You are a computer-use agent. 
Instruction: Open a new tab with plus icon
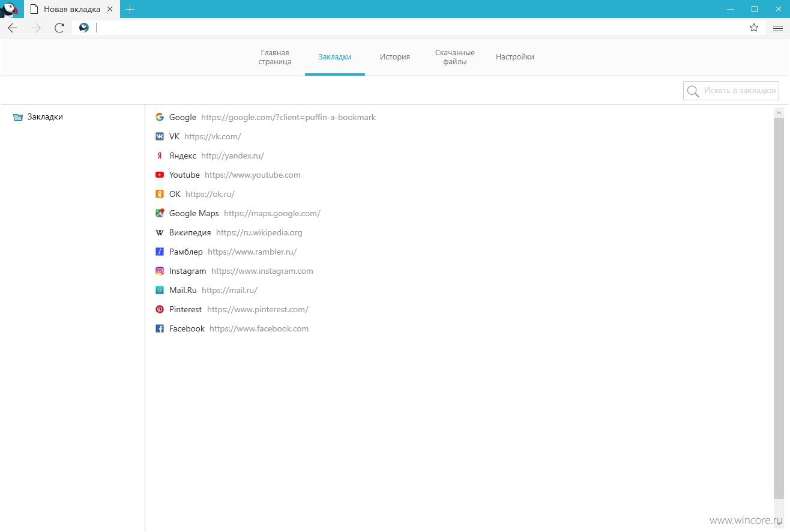[130, 10]
